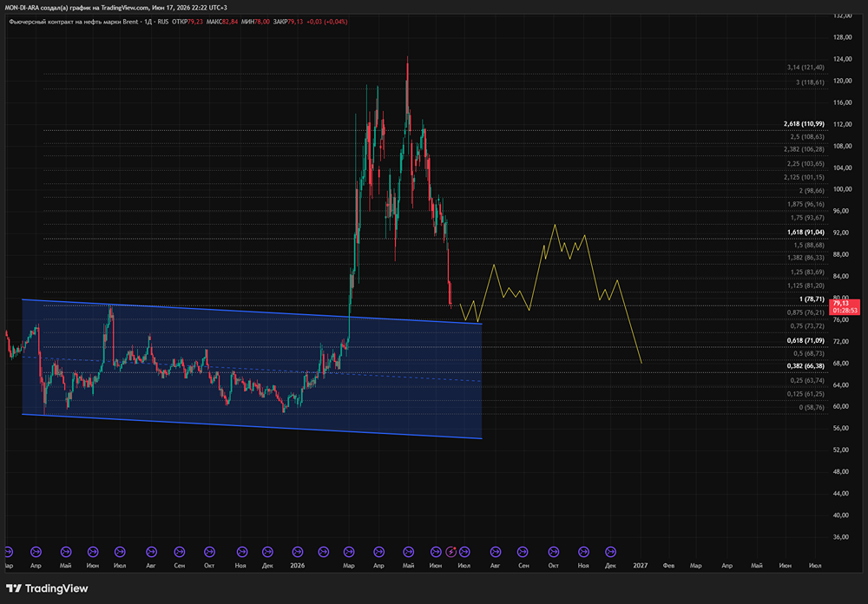The image size is (868, 604).
Task: Click the ОТКР 79,23 open value
Action: [187, 22]
